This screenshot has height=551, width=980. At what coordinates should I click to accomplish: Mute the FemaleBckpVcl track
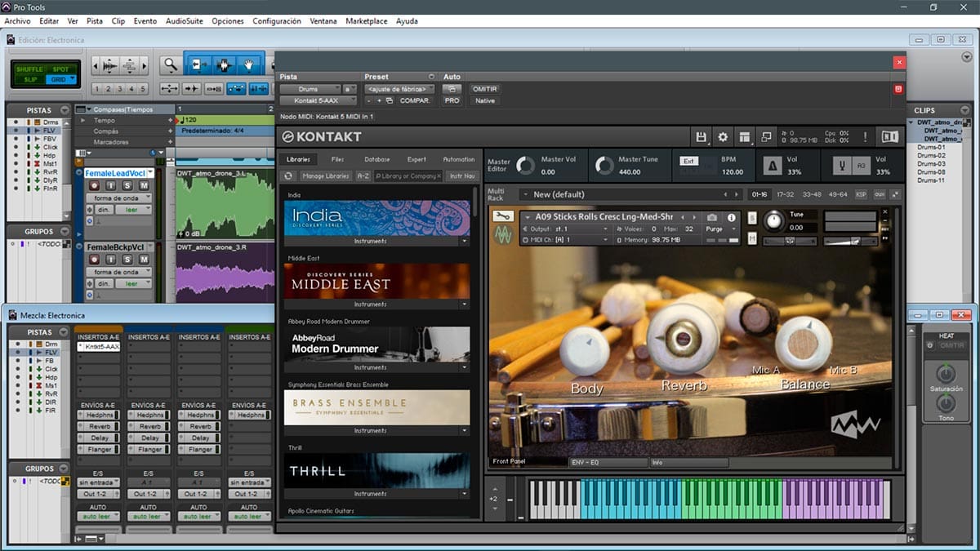coord(144,260)
